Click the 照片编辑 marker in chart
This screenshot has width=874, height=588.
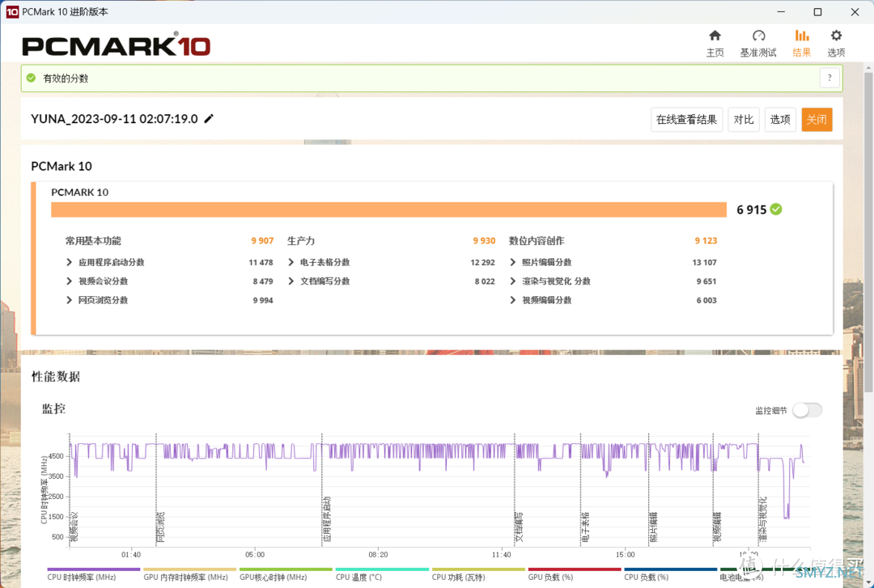[x=653, y=527]
